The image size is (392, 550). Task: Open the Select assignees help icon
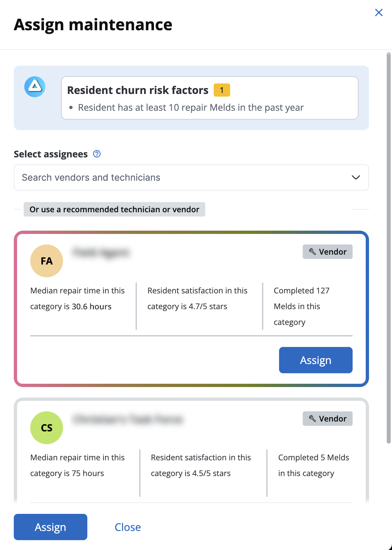click(x=97, y=154)
